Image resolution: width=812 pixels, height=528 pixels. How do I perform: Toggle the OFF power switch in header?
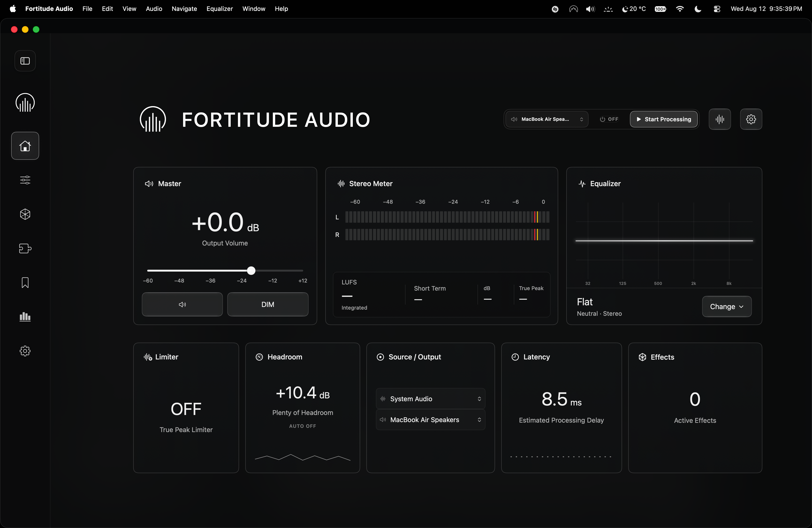(x=609, y=119)
